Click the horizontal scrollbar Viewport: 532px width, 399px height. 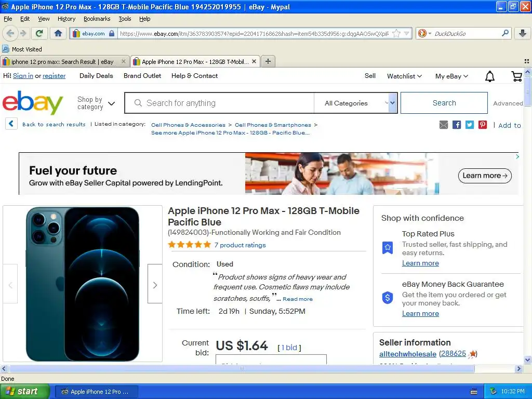[242, 368]
